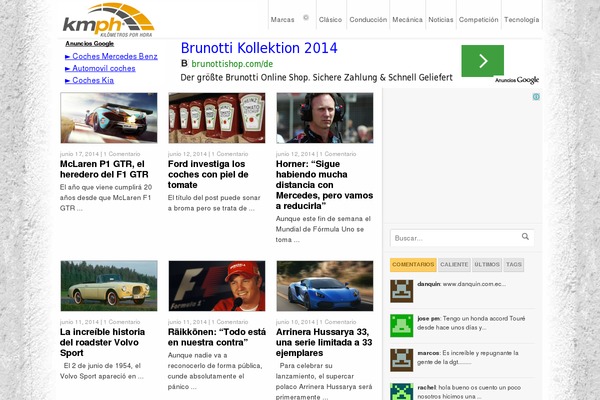Click the green arrow ad button
Image resolution: width=600 pixels, height=400 pixels.
pyautogui.click(x=483, y=61)
